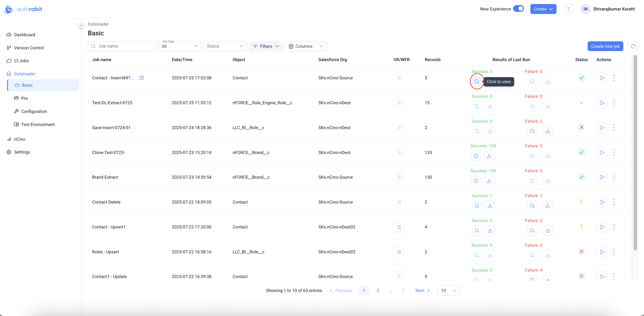Copy job name icon beside Contact - Inserrt847

(x=141, y=78)
